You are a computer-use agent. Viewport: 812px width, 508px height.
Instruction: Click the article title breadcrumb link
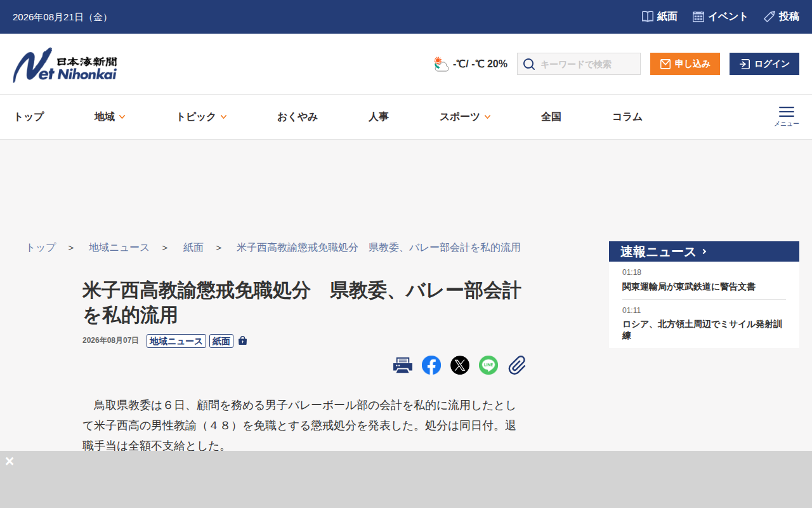379,248
